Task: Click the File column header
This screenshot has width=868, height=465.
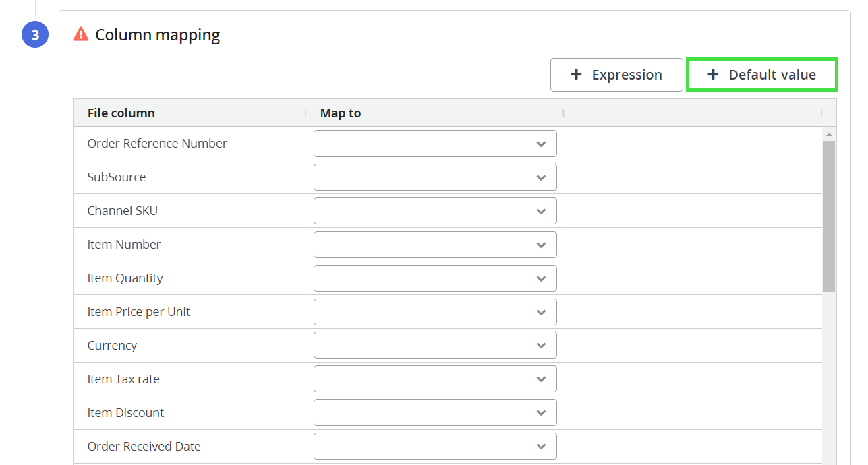Action: click(x=121, y=113)
